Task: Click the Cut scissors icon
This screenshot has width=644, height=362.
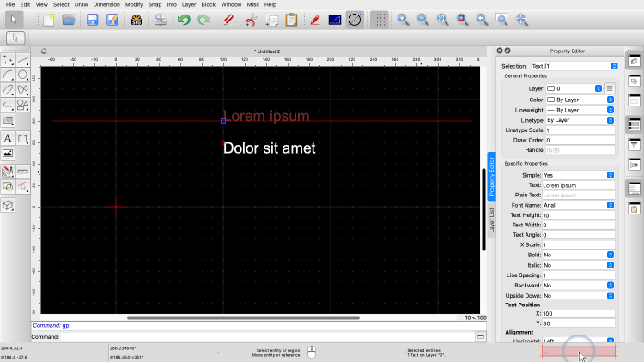Action: (252, 20)
